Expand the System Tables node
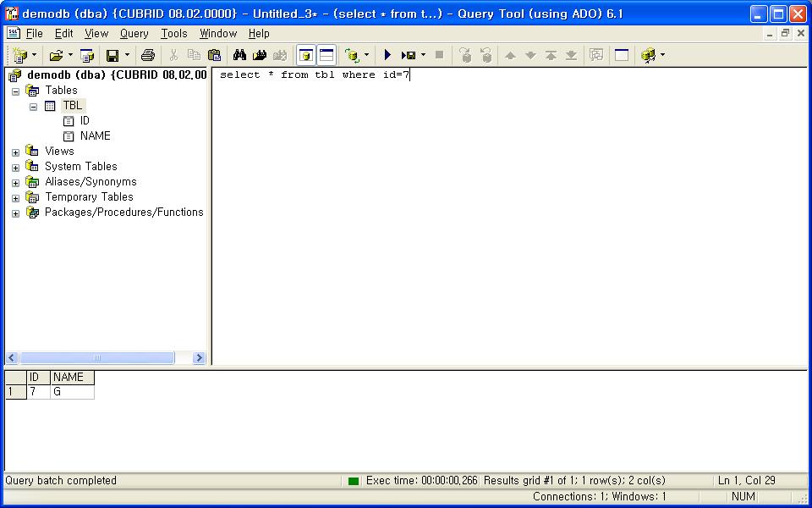 15,168
